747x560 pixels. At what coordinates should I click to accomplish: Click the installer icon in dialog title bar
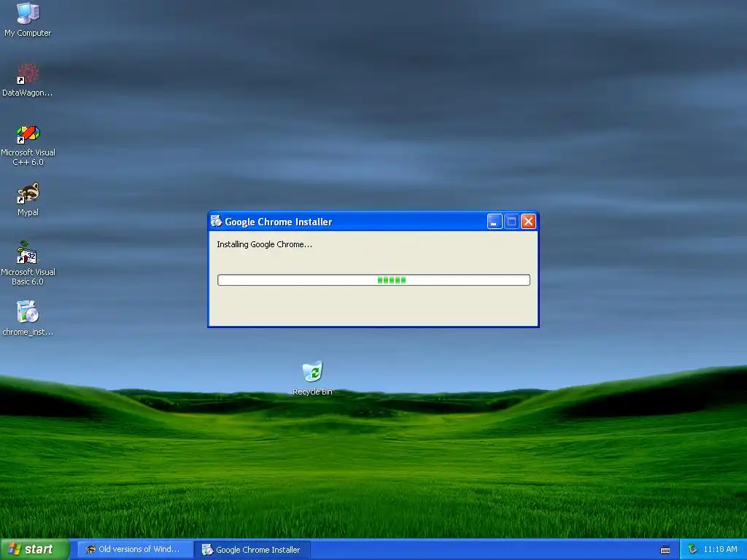[216, 221]
